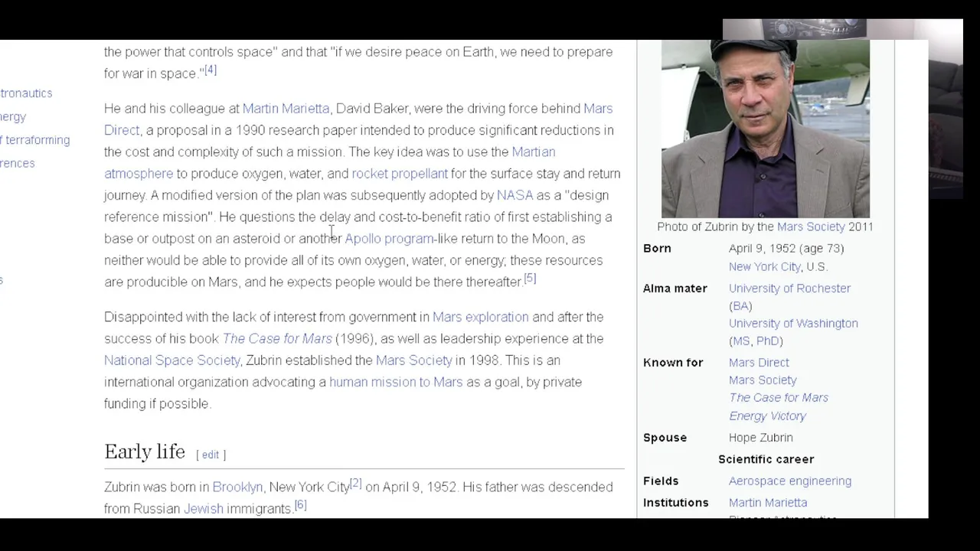Viewport: 980px width, 551px height.
Task: Follow the Aerospace engineering field link
Action: pos(790,481)
